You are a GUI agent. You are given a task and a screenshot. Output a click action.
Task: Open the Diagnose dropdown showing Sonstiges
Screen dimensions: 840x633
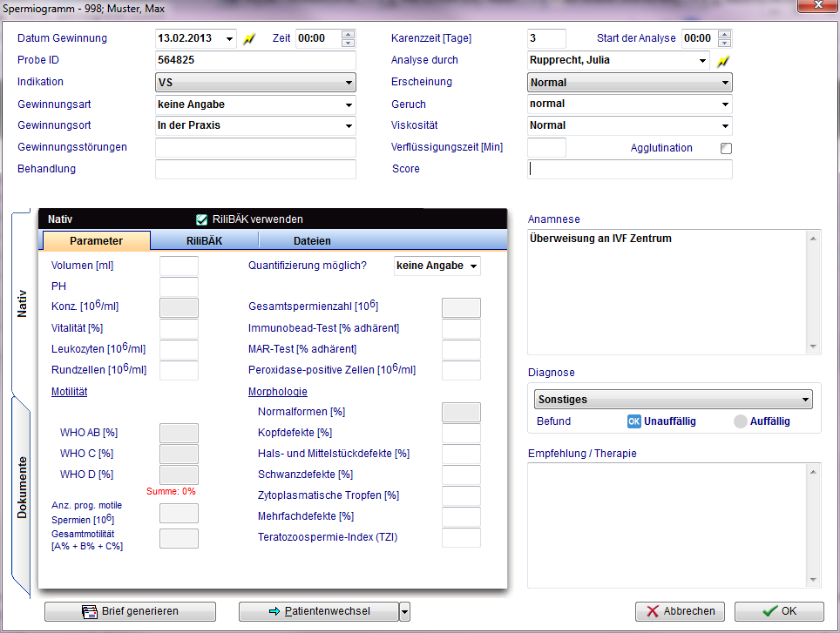click(804, 400)
